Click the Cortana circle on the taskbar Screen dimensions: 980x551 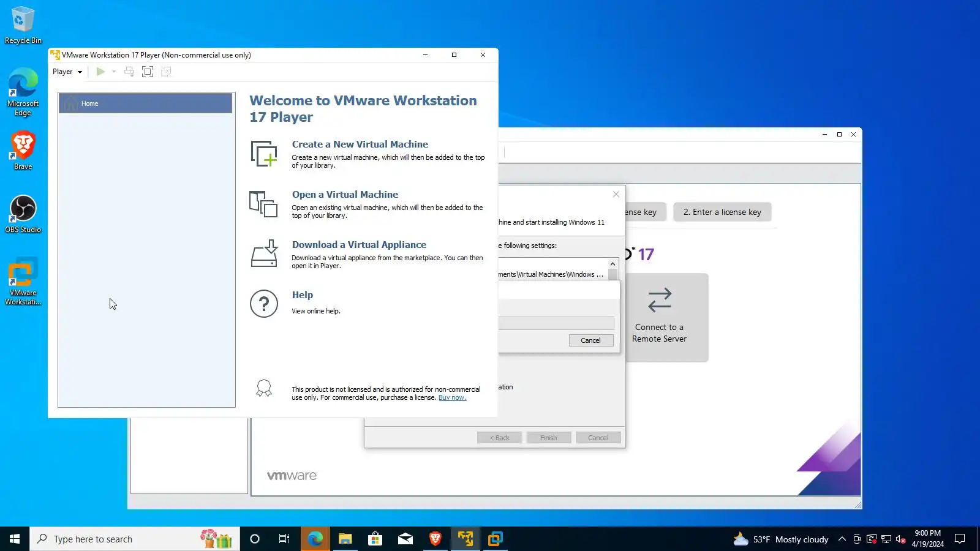[255, 539]
